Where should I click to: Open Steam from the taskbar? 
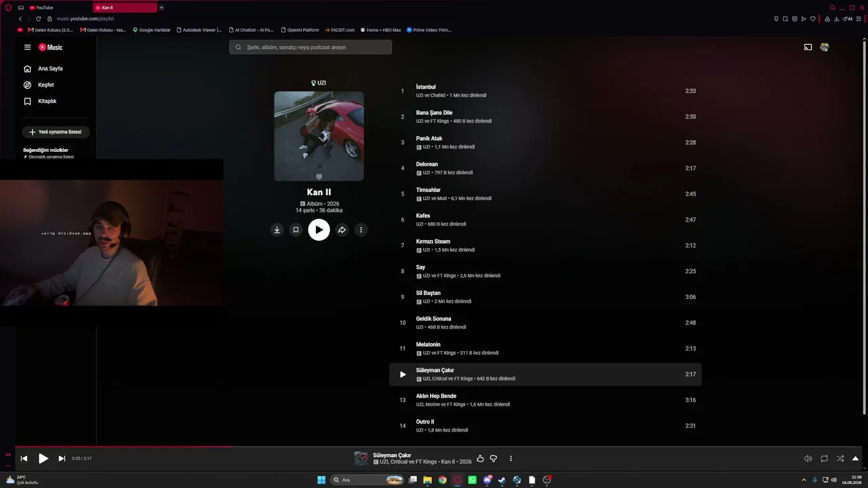coord(502,480)
